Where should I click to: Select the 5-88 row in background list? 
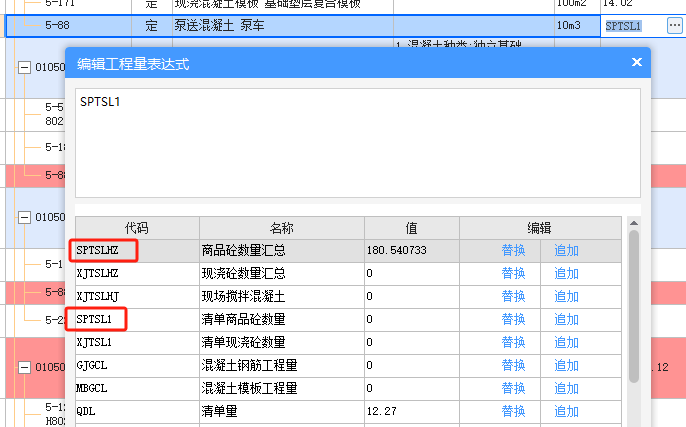coord(303,26)
